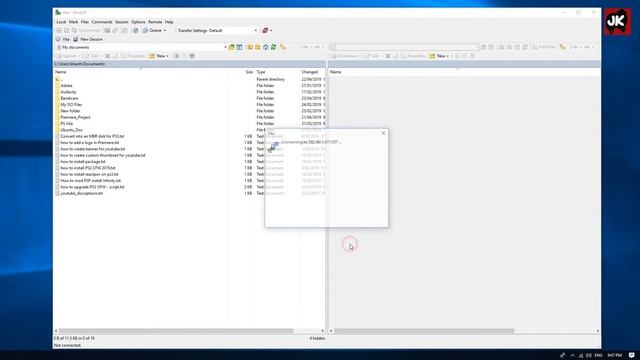The width and height of the screenshot is (640, 360).
Task: Click the Edit button in local toolbar
Action: point(93,56)
